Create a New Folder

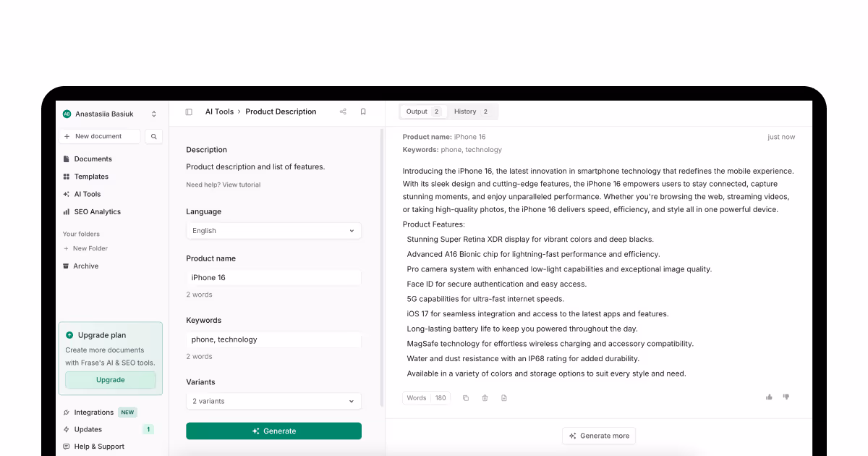point(90,249)
